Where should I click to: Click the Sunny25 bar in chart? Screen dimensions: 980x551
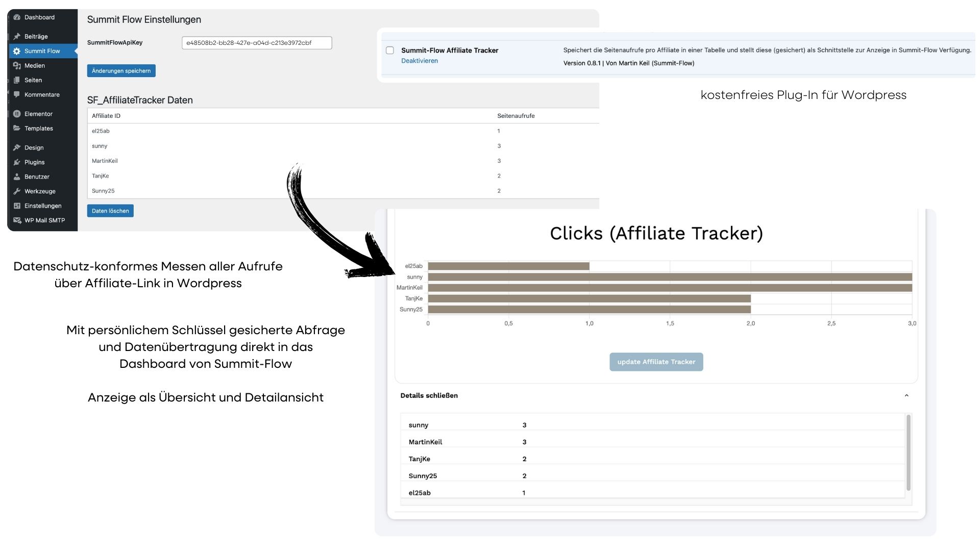pyautogui.click(x=590, y=309)
